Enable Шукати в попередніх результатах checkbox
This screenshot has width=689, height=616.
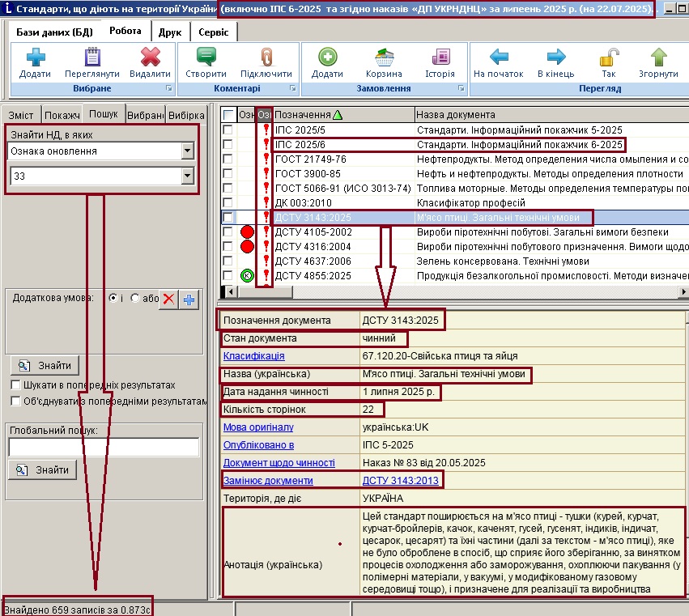coord(15,384)
